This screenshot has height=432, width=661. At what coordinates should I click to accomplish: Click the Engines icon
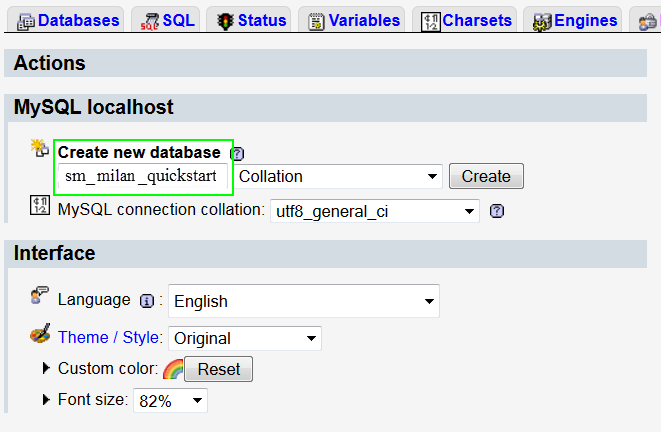[542, 22]
